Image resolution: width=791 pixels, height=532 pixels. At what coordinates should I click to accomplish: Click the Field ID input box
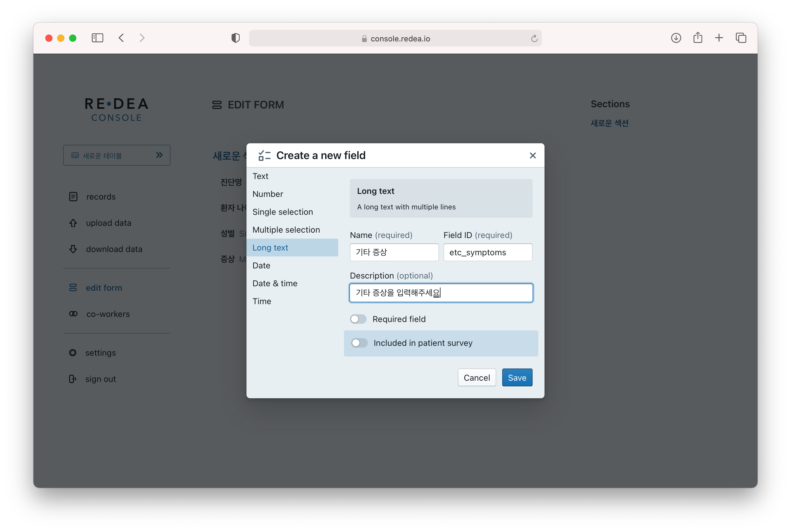(x=488, y=252)
